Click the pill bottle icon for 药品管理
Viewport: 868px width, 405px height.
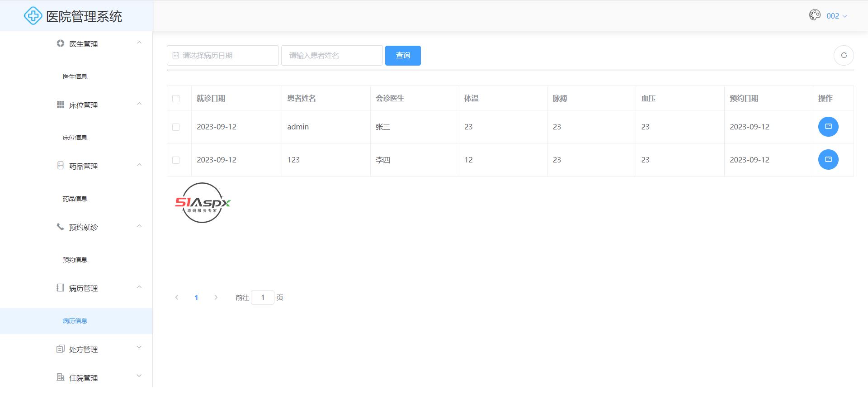pos(60,166)
